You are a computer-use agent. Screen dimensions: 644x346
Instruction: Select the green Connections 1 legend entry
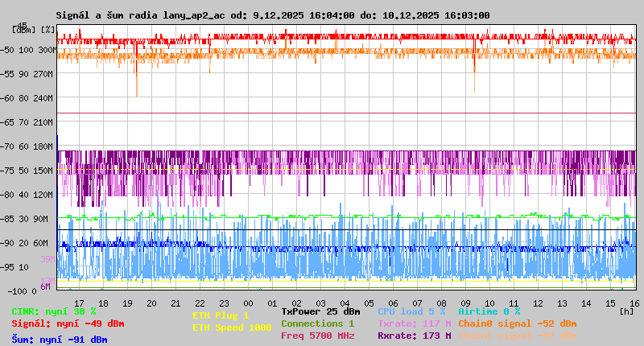[x=317, y=323]
